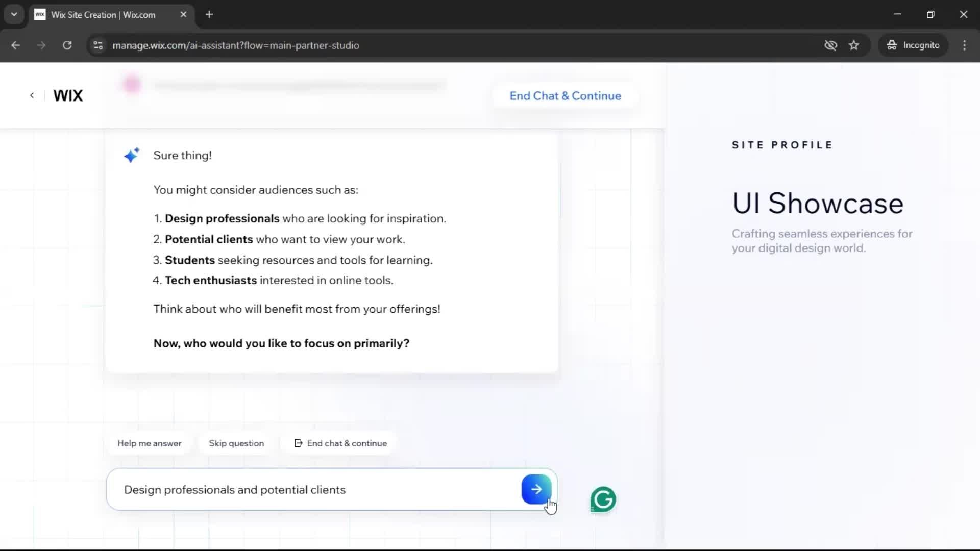View site information icon in address bar

coord(98,45)
